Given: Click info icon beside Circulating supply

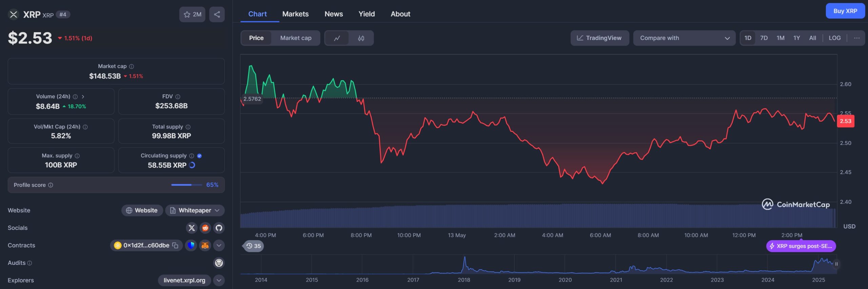Looking at the screenshot, I should pyautogui.click(x=192, y=156).
